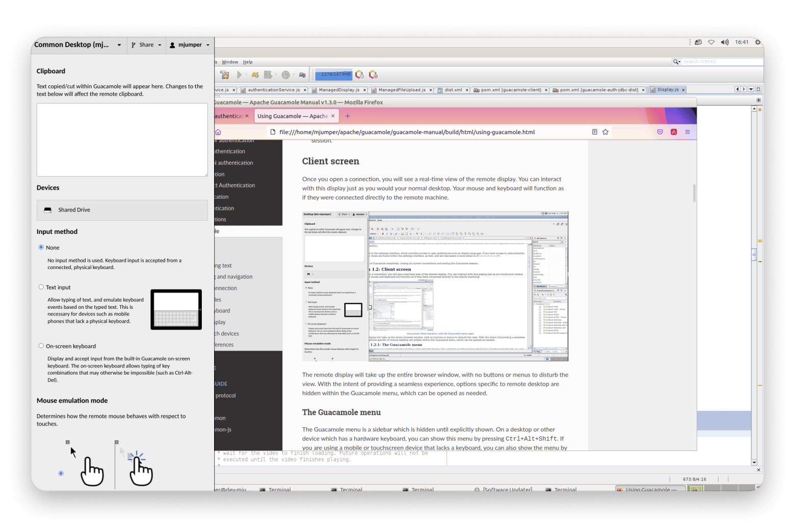Open the Window menu
This screenshot has height=532, width=795.
click(x=230, y=62)
